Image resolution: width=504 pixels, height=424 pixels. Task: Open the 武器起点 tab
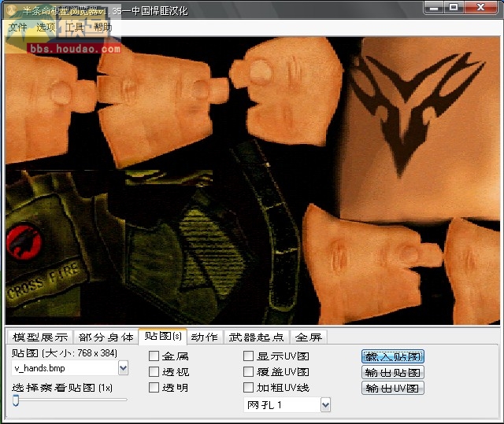(257, 337)
